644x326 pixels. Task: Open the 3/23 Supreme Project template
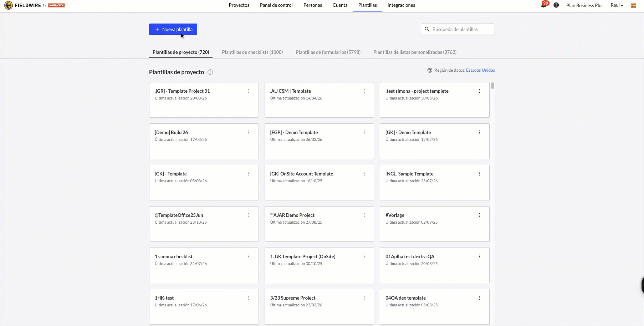pyautogui.click(x=319, y=307)
